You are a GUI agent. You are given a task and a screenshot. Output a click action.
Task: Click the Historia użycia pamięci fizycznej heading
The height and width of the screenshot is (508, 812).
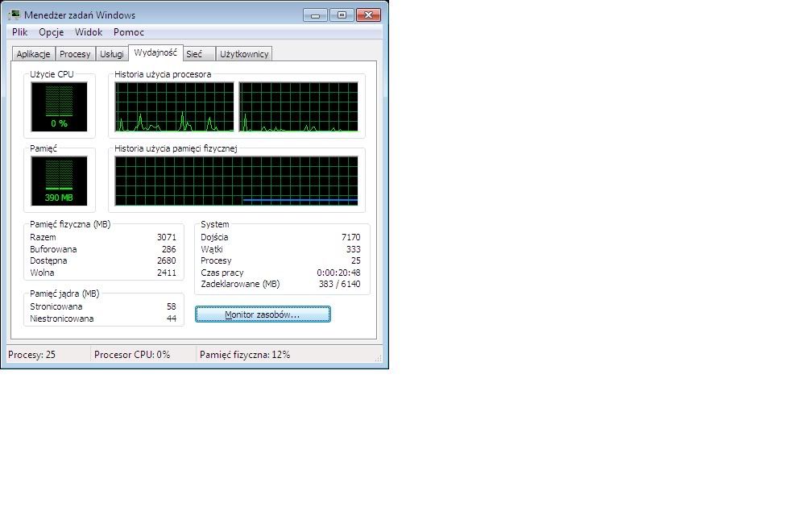pyautogui.click(x=176, y=148)
